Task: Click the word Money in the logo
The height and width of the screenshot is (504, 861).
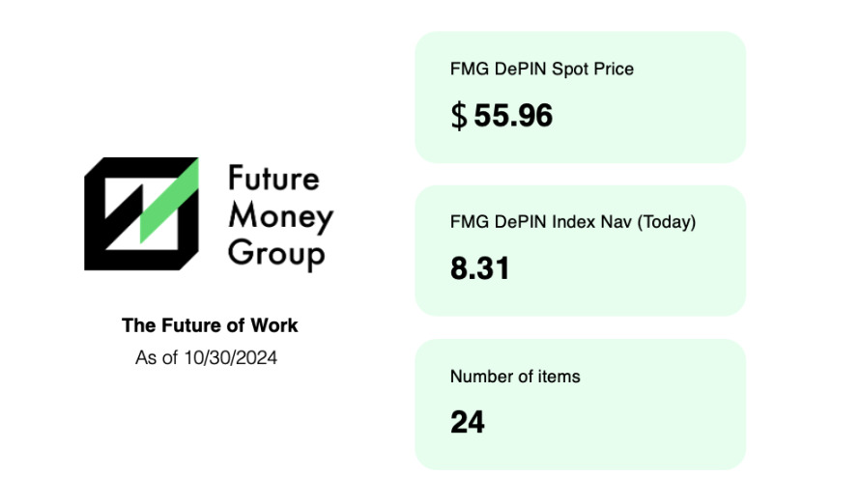Action: pyautogui.click(x=280, y=216)
